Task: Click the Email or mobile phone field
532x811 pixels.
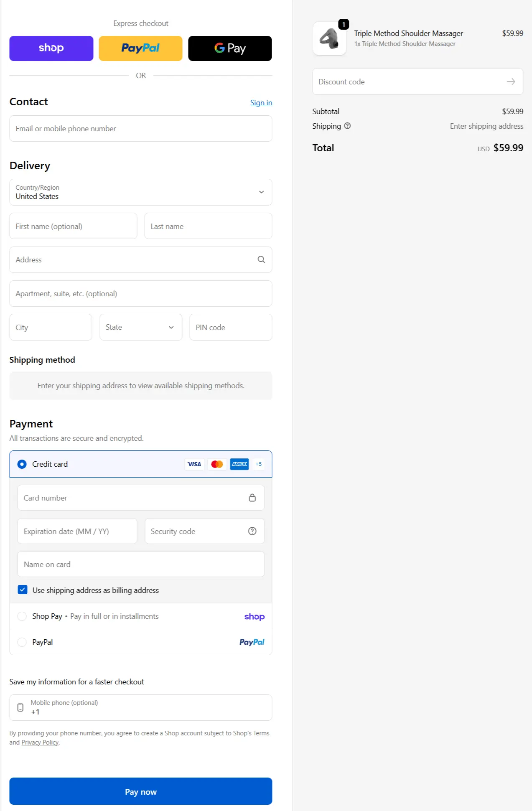Action: coord(140,129)
